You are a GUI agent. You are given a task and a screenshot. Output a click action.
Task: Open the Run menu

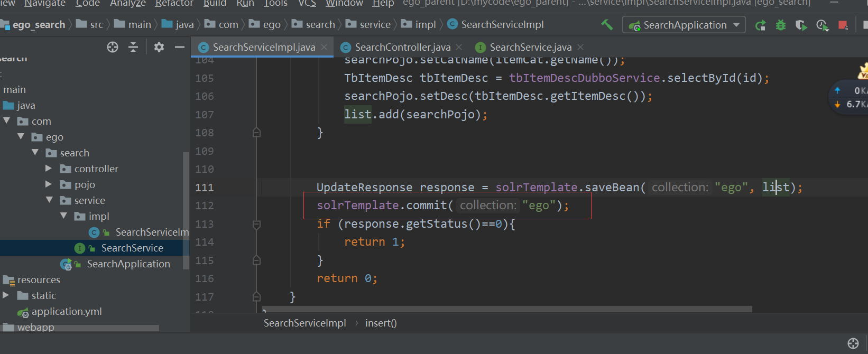245,3
